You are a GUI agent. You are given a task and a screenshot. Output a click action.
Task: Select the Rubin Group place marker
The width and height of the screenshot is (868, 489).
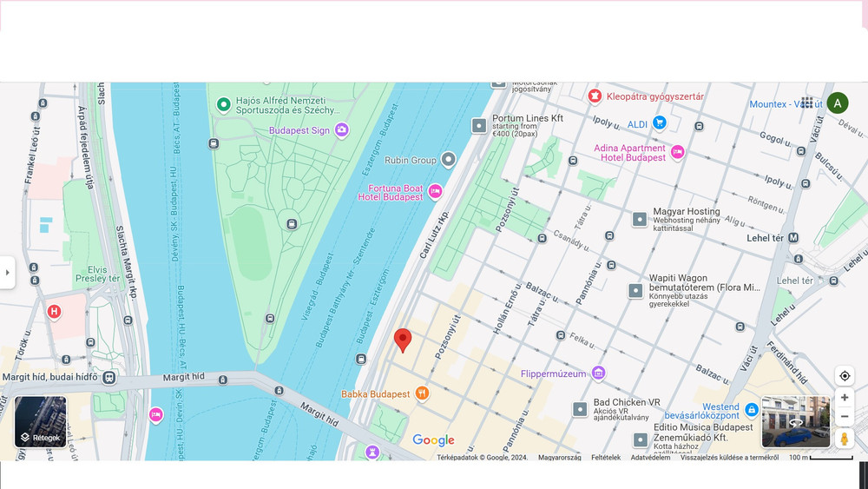tap(449, 160)
